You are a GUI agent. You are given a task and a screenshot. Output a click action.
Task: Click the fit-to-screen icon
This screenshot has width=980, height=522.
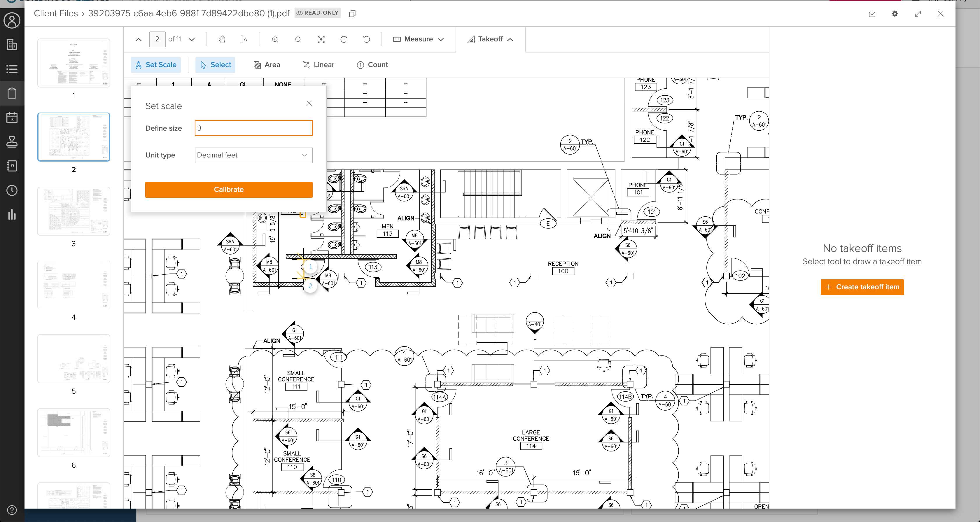pos(321,39)
